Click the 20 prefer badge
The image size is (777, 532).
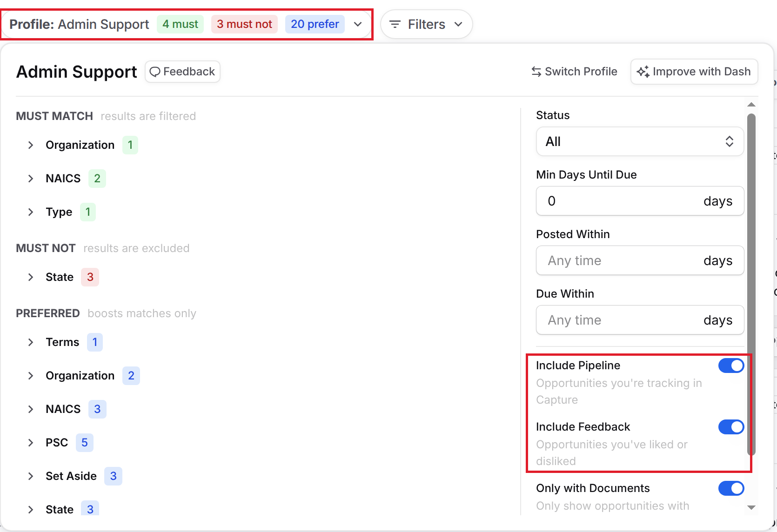[x=315, y=24]
